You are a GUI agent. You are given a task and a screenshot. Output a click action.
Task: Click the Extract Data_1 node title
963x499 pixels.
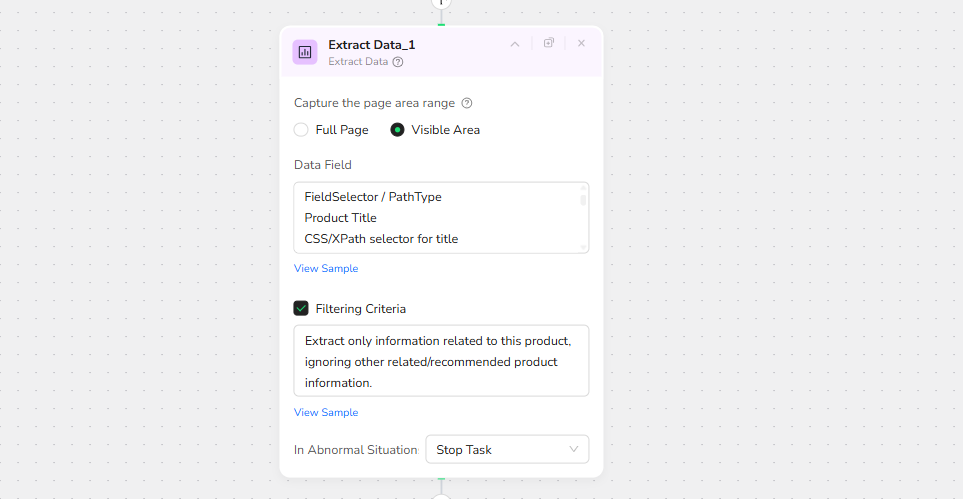tap(371, 45)
